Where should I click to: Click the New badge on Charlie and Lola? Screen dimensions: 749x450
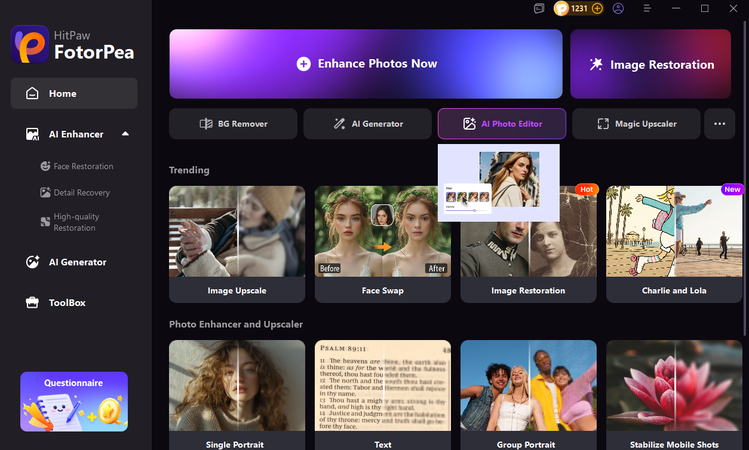pyautogui.click(x=732, y=189)
